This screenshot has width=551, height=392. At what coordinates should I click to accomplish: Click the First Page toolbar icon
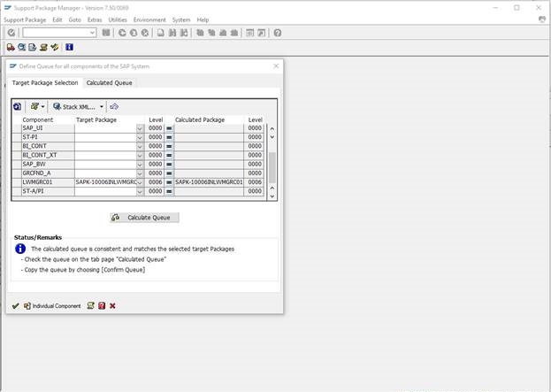pos(200,33)
